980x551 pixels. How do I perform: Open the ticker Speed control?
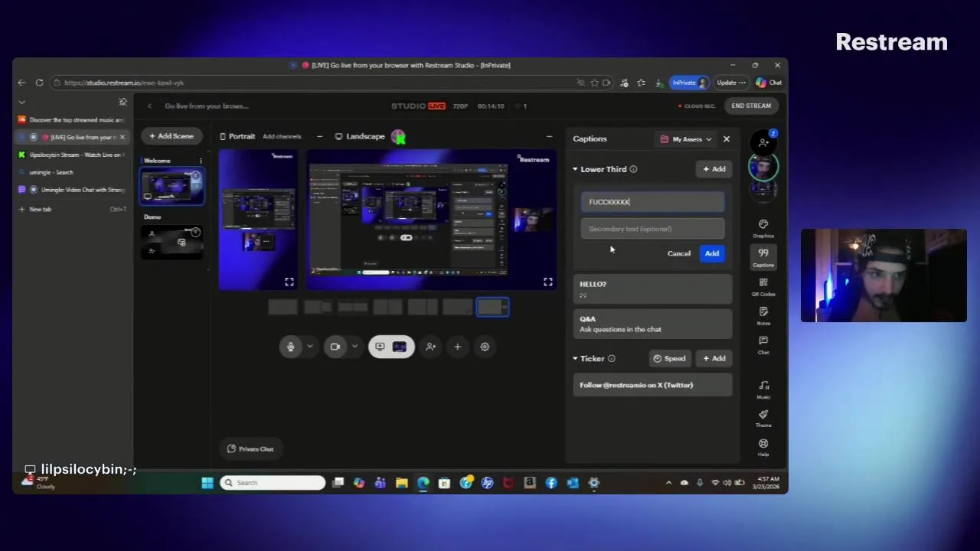669,358
